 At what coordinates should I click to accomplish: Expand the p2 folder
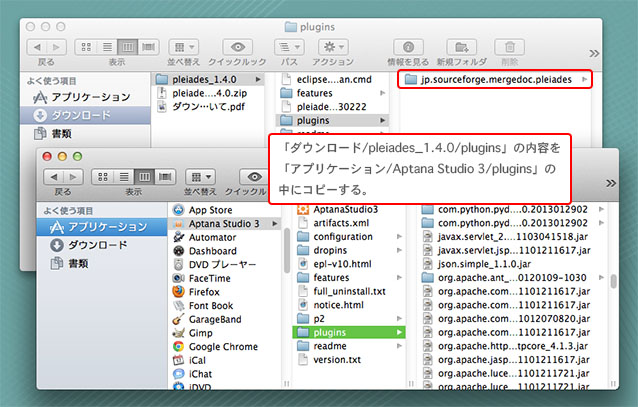pyautogui.click(x=399, y=319)
